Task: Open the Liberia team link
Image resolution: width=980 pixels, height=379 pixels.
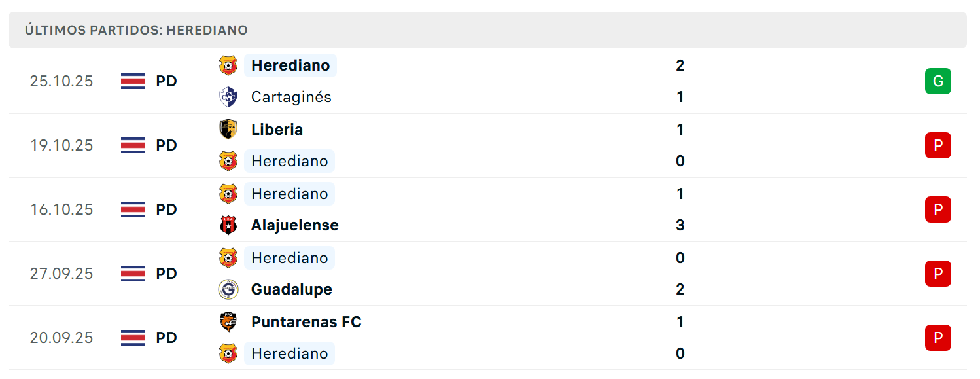Action: pos(277,130)
